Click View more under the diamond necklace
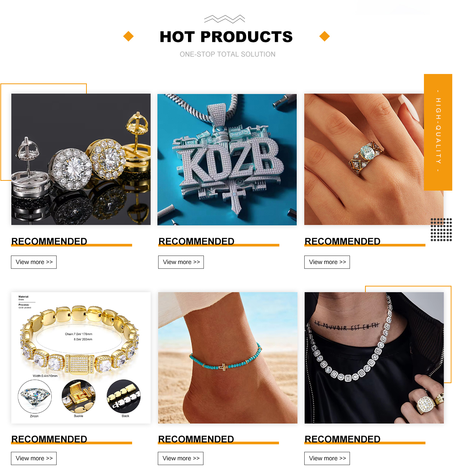 pos(327,458)
